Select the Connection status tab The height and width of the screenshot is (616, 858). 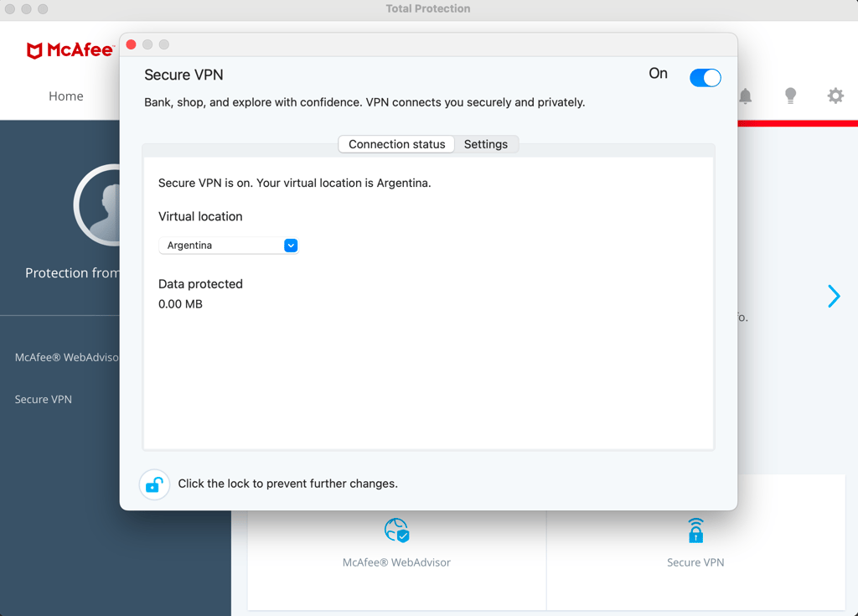tap(396, 144)
